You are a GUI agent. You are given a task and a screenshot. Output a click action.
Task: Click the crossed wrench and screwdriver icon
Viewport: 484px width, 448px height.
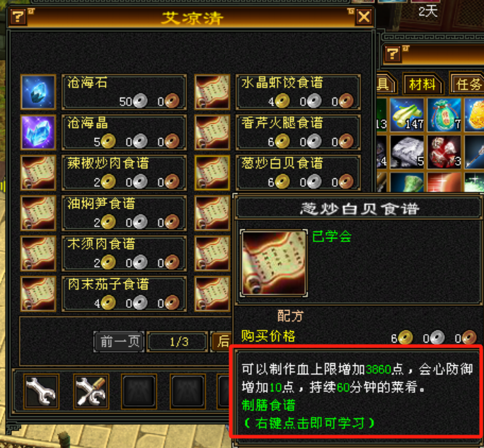91,391
